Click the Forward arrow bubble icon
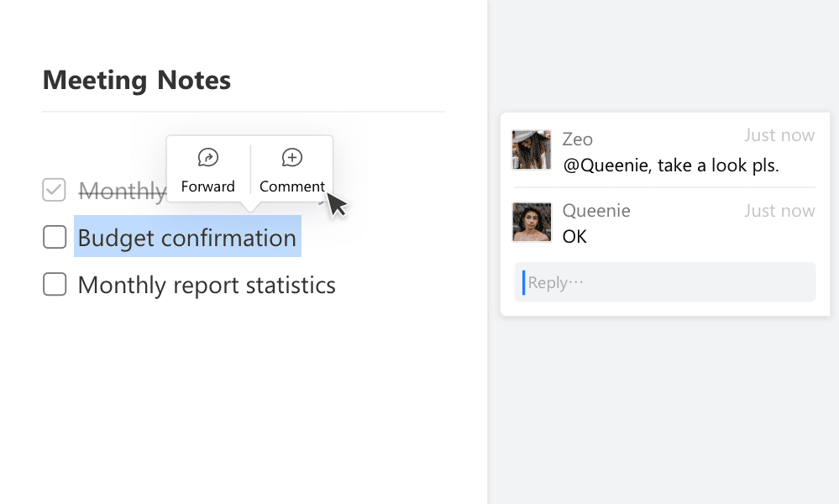 click(x=207, y=157)
